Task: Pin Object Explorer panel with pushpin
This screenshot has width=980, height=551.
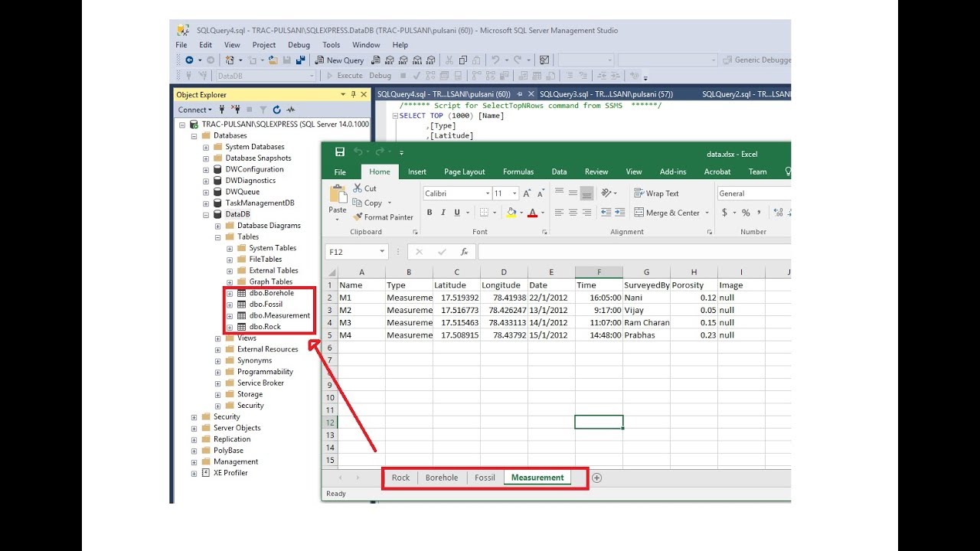Action: pos(353,95)
